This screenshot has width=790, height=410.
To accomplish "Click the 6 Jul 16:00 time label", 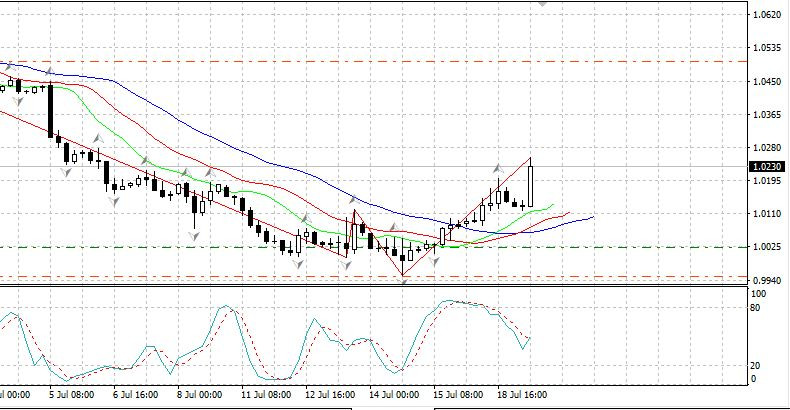I will [136, 394].
